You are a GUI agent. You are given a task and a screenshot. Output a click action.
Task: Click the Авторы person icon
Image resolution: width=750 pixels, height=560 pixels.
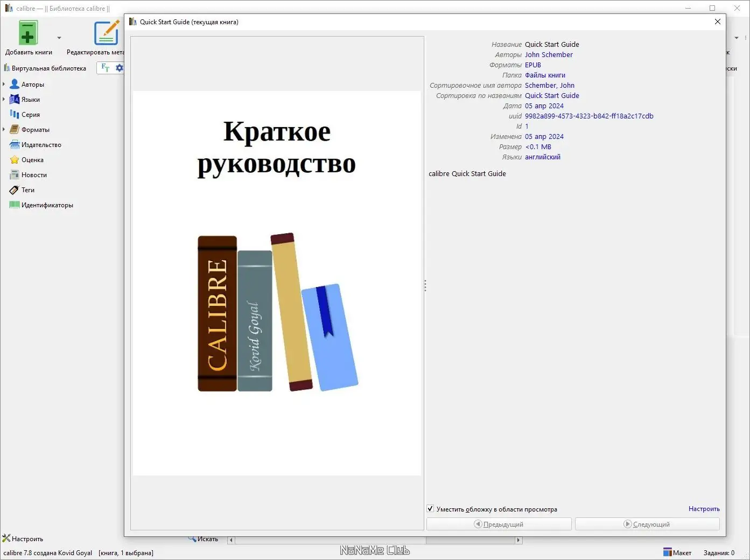(15, 84)
